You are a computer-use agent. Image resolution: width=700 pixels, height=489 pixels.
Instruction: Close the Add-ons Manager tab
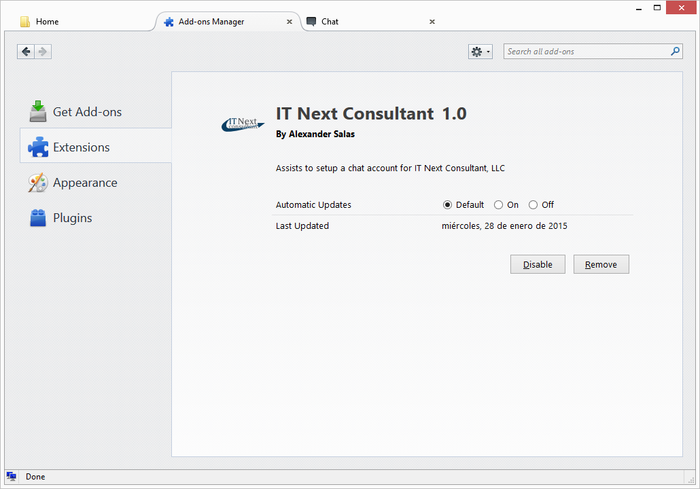coord(289,21)
